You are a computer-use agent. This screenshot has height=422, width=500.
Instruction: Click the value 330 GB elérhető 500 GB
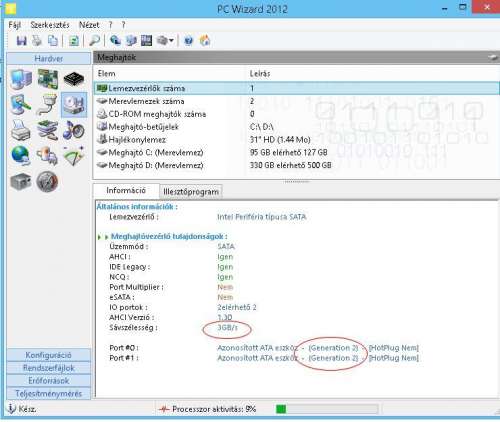tap(291, 165)
